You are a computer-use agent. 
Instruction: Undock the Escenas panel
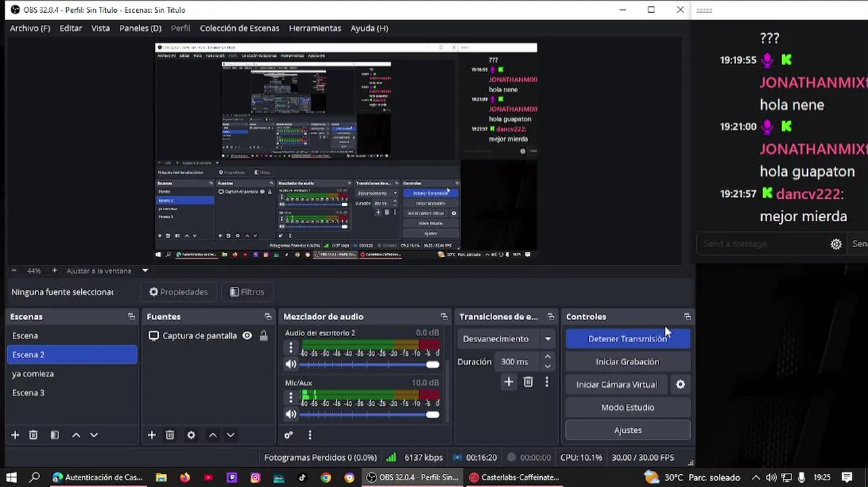coord(131,317)
